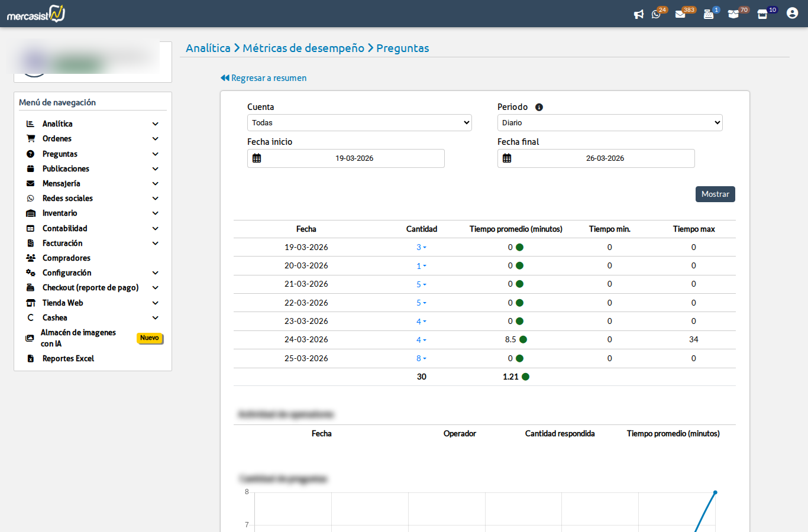Click the Mercasist logo
This screenshot has height=532, width=808.
[x=36, y=14]
